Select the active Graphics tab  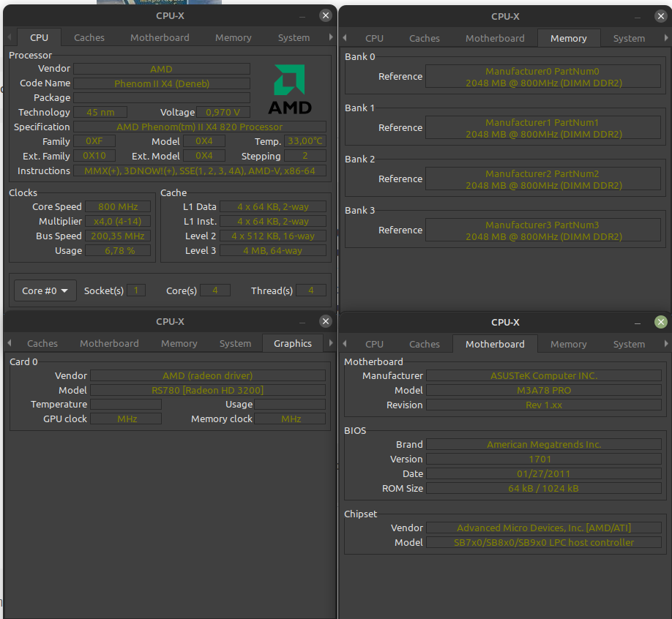[293, 344]
